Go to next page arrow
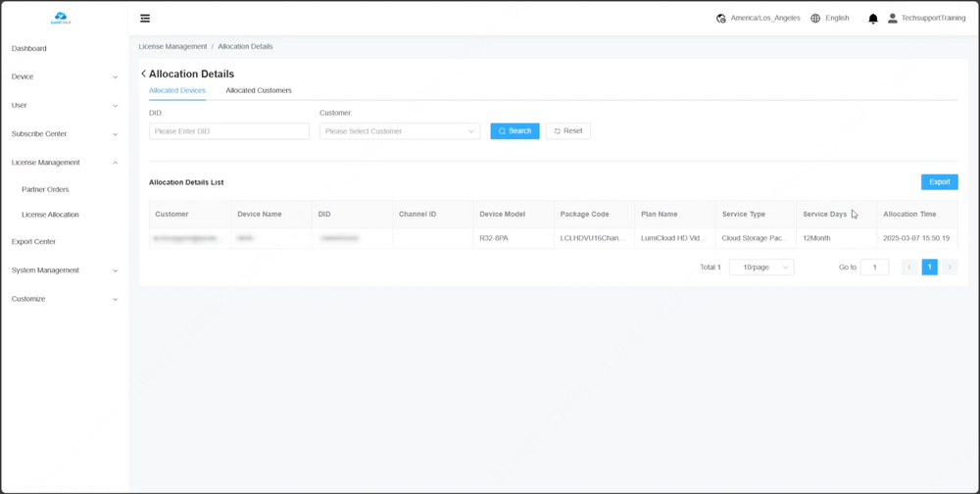 (x=950, y=267)
